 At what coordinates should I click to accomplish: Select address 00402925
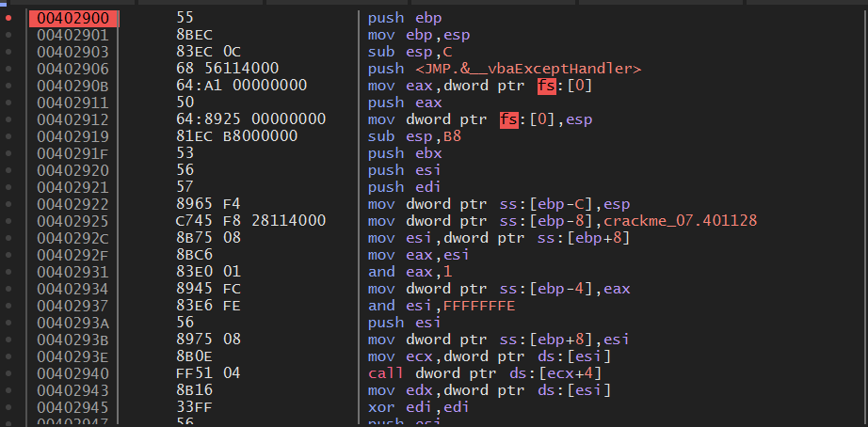click(73, 221)
